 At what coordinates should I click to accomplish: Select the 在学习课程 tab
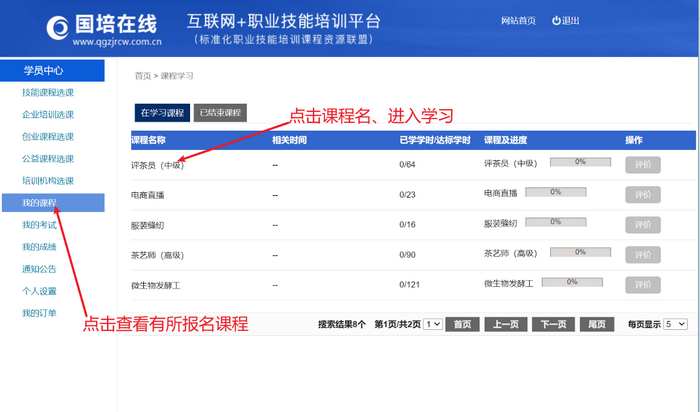pos(162,113)
